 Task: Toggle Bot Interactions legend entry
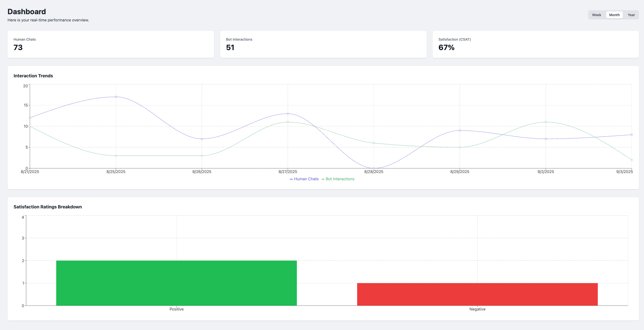click(x=338, y=179)
